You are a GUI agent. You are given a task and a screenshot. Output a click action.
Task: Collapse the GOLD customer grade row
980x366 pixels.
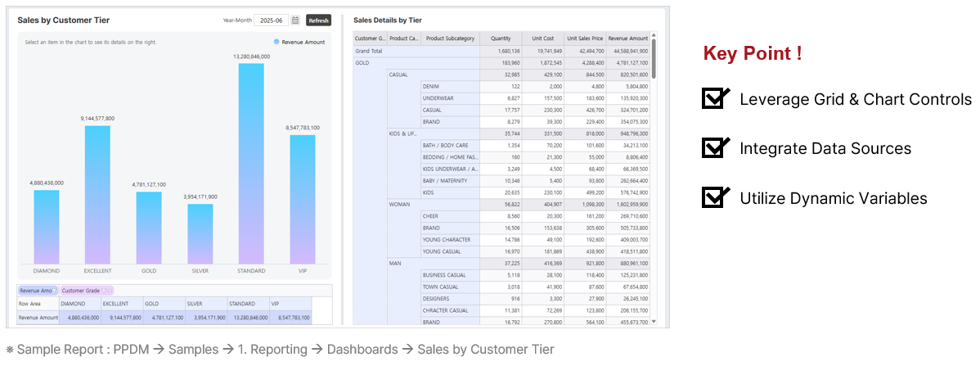click(x=362, y=62)
